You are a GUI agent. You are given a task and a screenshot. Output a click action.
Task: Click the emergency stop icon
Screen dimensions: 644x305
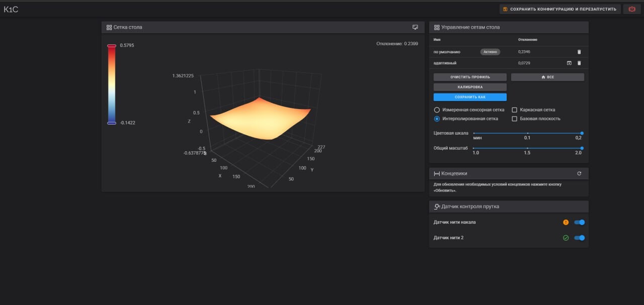tap(632, 9)
